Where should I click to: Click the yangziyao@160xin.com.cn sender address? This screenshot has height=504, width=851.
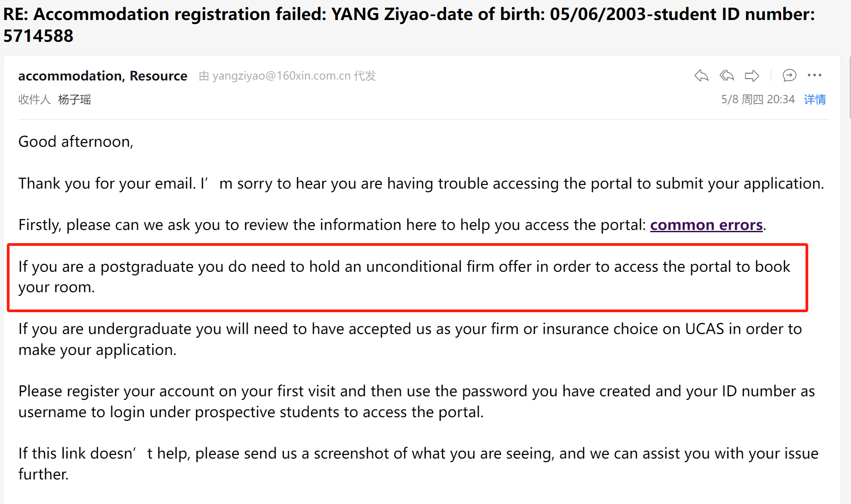point(281,76)
